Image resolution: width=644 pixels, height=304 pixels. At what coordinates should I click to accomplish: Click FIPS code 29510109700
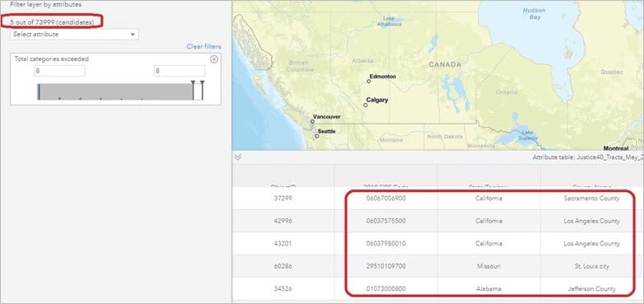pyautogui.click(x=386, y=266)
